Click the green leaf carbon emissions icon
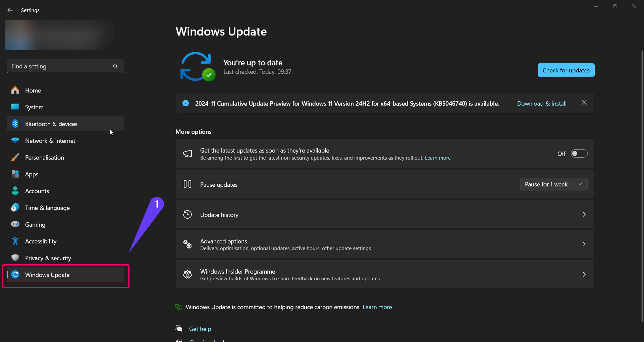Image resolution: width=644 pixels, height=342 pixels. click(x=179, y=307)
